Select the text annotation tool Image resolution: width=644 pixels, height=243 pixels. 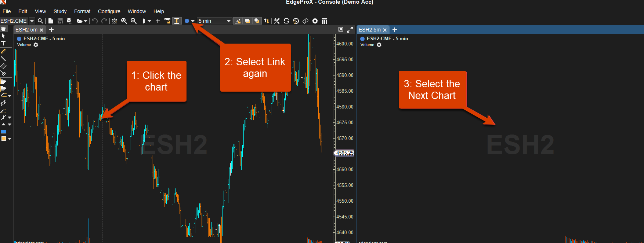point(3,43)
